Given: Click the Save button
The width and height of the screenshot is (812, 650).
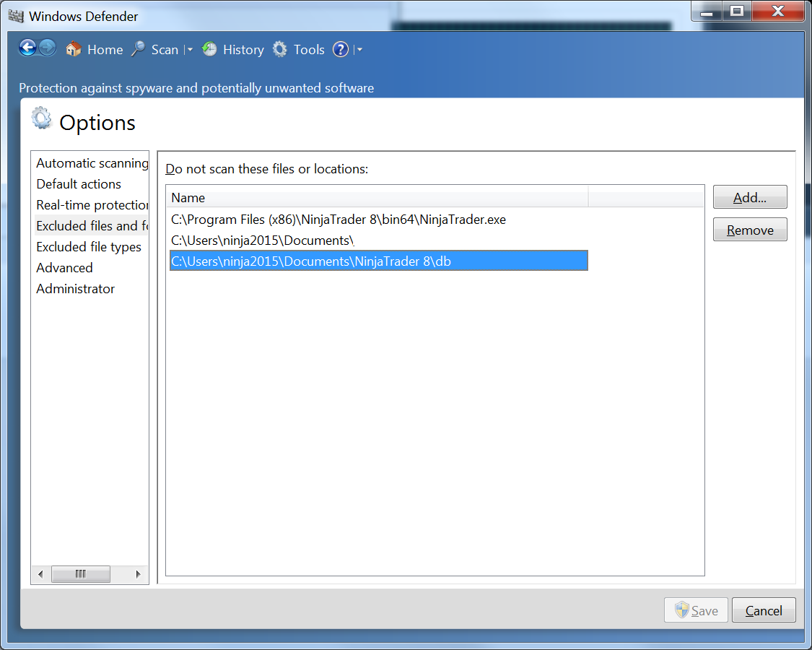Looking at the screenshot, I should tap(696, 610).
